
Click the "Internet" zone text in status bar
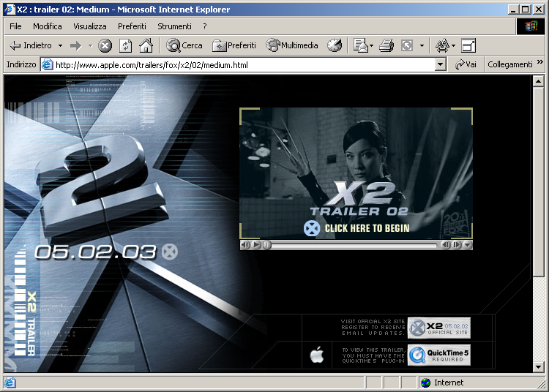[x=449, y=383]
